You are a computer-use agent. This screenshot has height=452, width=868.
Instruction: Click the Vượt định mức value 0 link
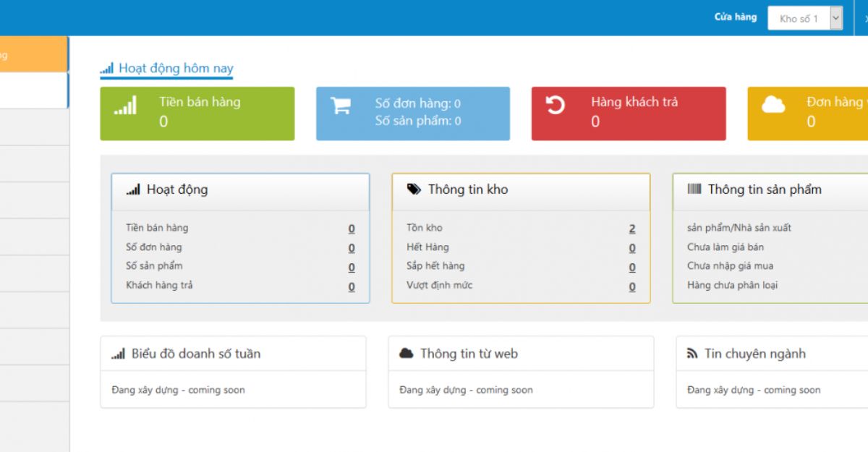(x=632, y=287)
